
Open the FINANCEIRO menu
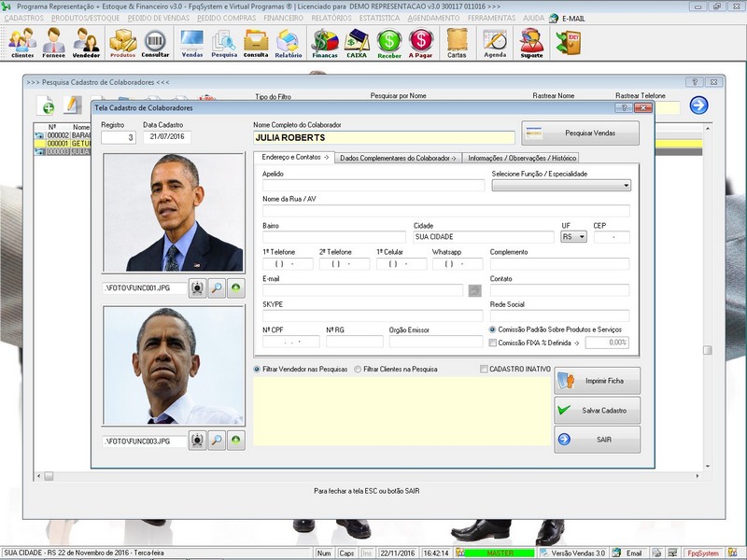point(284,18)
